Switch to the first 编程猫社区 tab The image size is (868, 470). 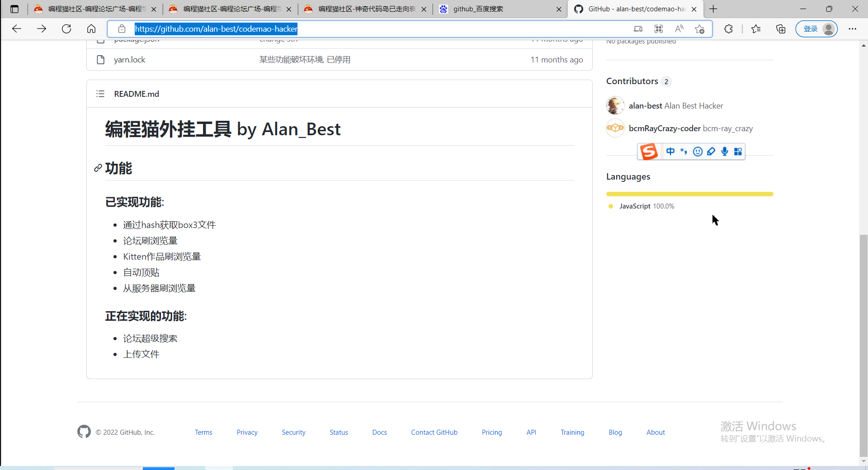(x=96, y=9)
